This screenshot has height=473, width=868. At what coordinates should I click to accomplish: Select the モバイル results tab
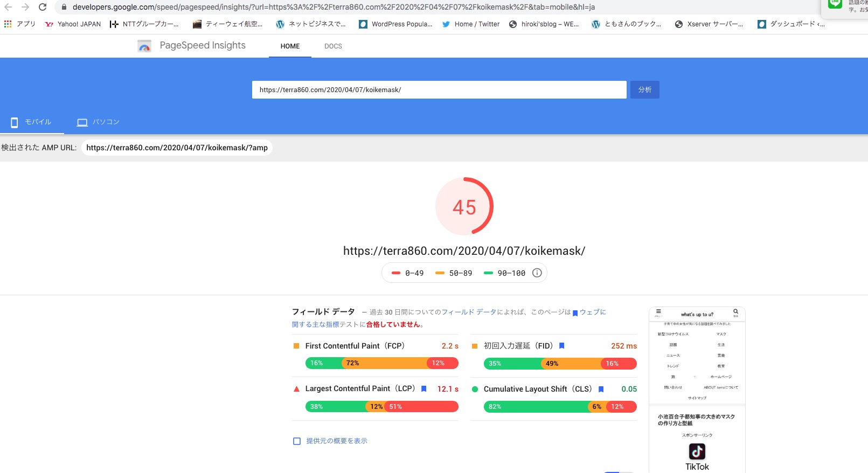(x=32, y=122)
